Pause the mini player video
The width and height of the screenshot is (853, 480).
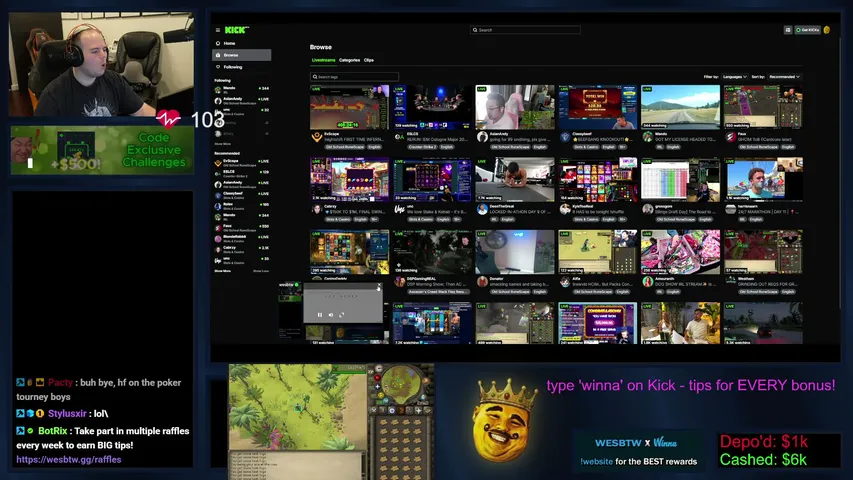tap(320, 315)
